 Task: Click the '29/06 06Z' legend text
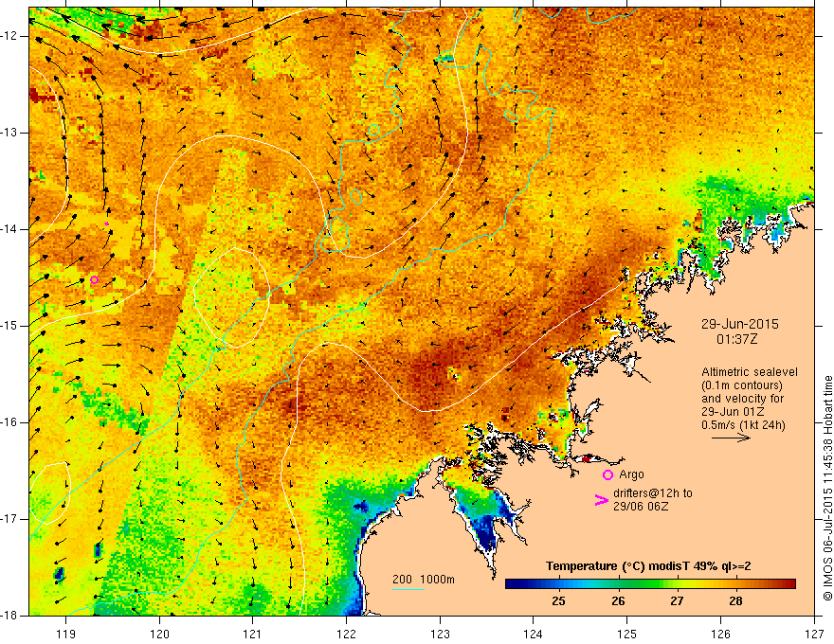[x=641, y=507]
